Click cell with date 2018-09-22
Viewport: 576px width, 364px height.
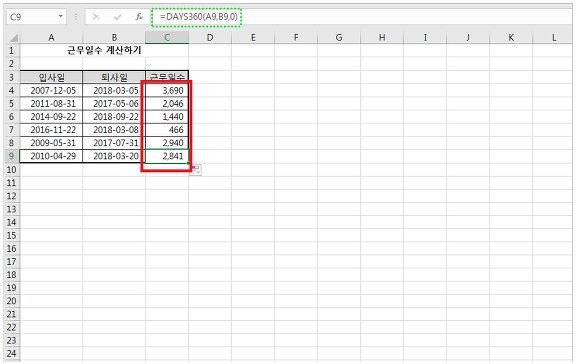pyautogui.click(x=114, y=117)
